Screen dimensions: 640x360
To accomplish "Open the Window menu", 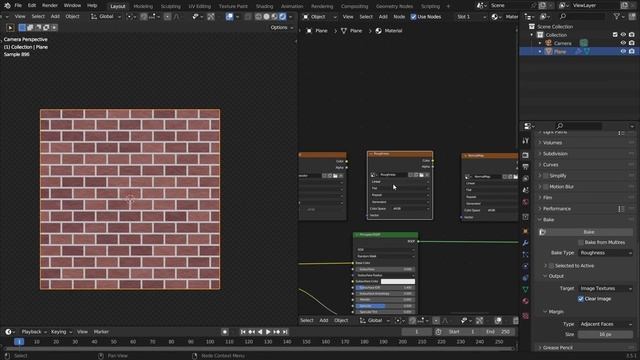I will [72, 6].
